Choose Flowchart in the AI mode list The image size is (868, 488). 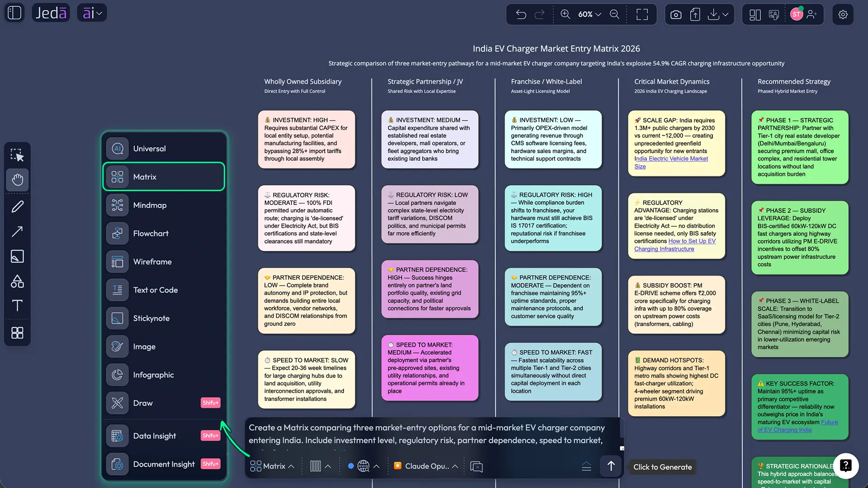[164, 234]
